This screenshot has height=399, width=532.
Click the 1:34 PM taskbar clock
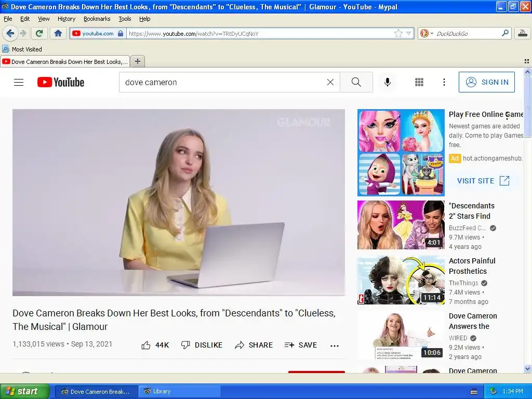click(x=513, y=392)
